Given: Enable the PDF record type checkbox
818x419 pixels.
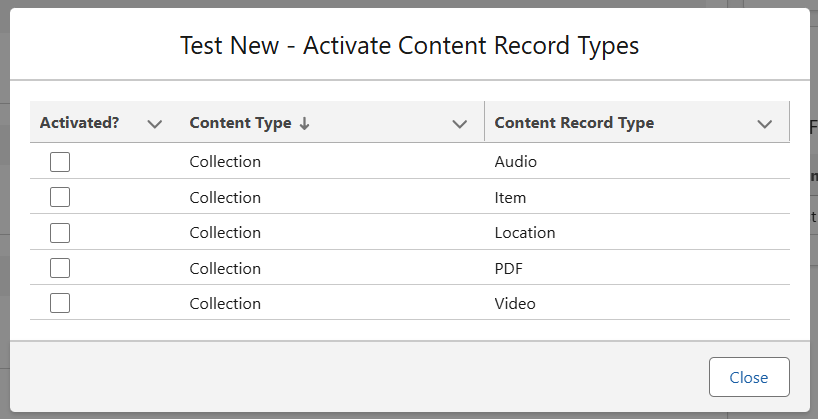Looking at the screenshot, I should click(60, 268).
